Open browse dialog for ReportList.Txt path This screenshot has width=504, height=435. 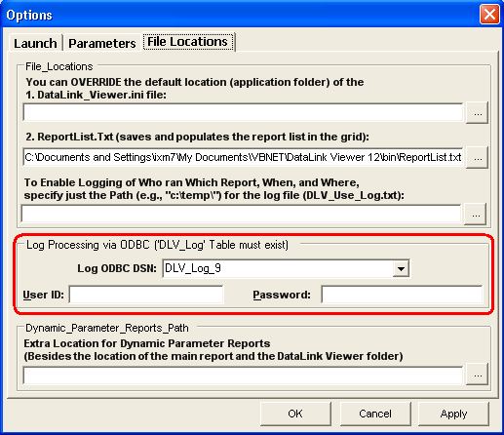pyautogui.click(x=477, y=158)
